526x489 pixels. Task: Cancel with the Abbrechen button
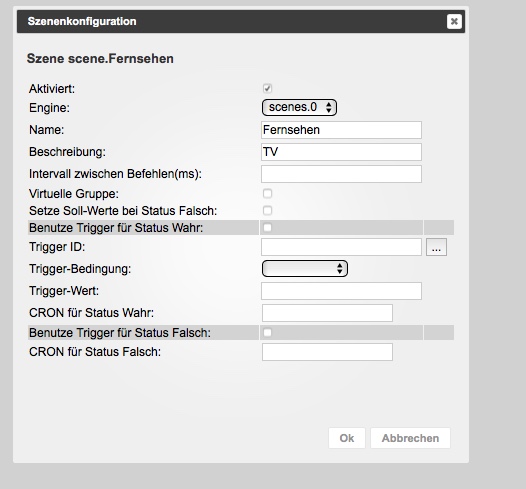coord(410,438)
